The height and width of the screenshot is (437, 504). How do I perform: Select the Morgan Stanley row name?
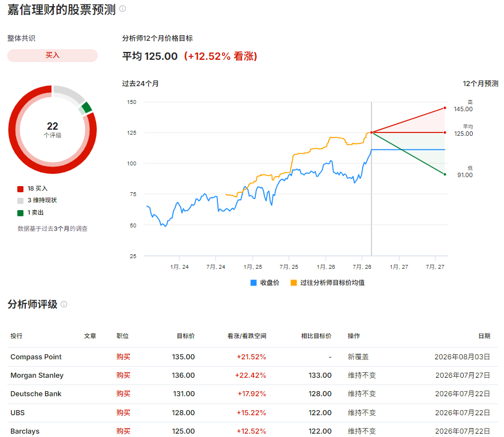tap(37, 376)
